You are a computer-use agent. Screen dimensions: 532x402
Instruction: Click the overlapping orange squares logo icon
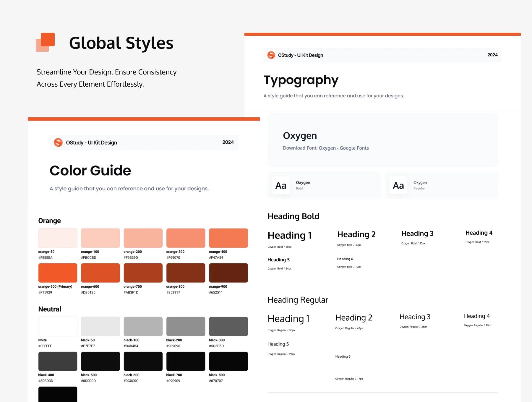(x=45, y=42)
